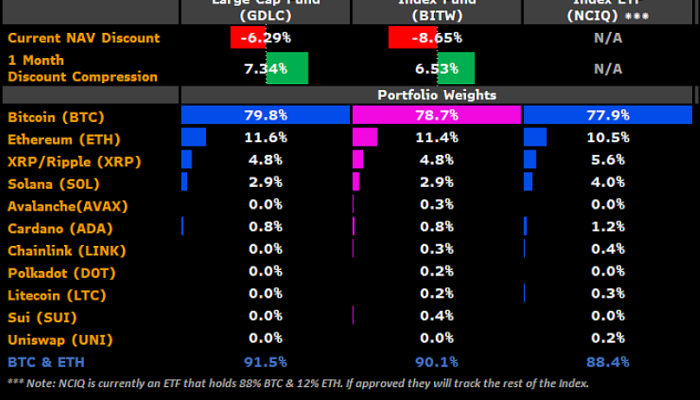Select the Bitcoin (BTC) row label
The image size is (700, 400).
coord(58,117)
